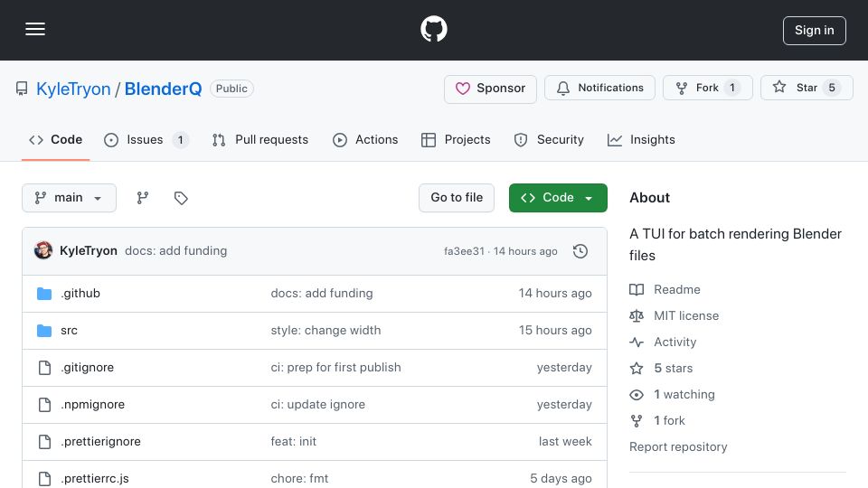Image resolution: width=868 pixels, height=488 pixels.
Task: Click the Sponsor button
Action: (490, 89)
